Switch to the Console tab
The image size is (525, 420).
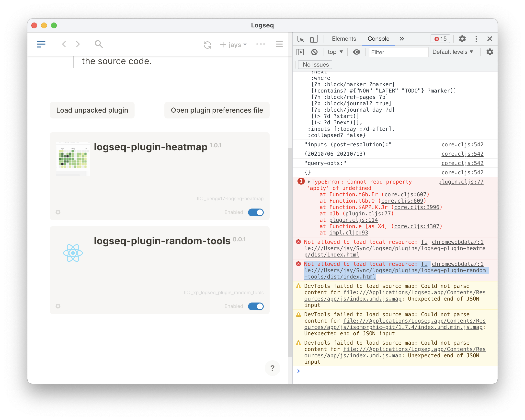pyautogui.click(x=378, y=39)
